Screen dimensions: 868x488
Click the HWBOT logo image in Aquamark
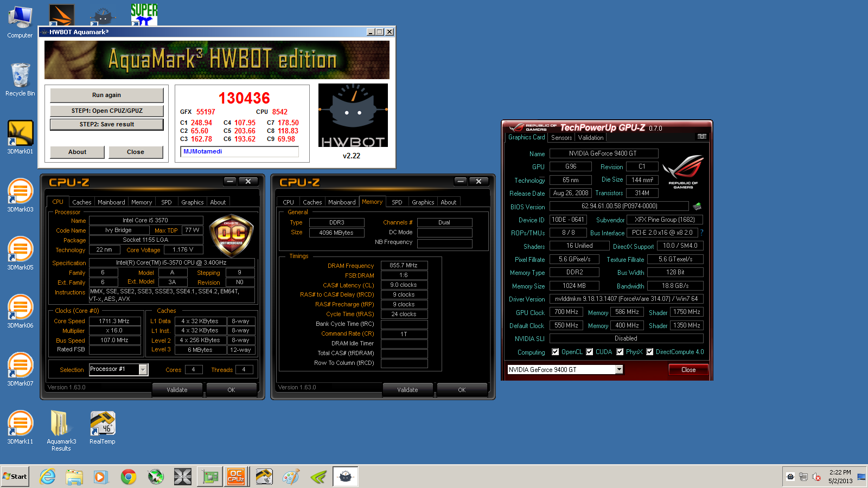(x=353, y=116)
